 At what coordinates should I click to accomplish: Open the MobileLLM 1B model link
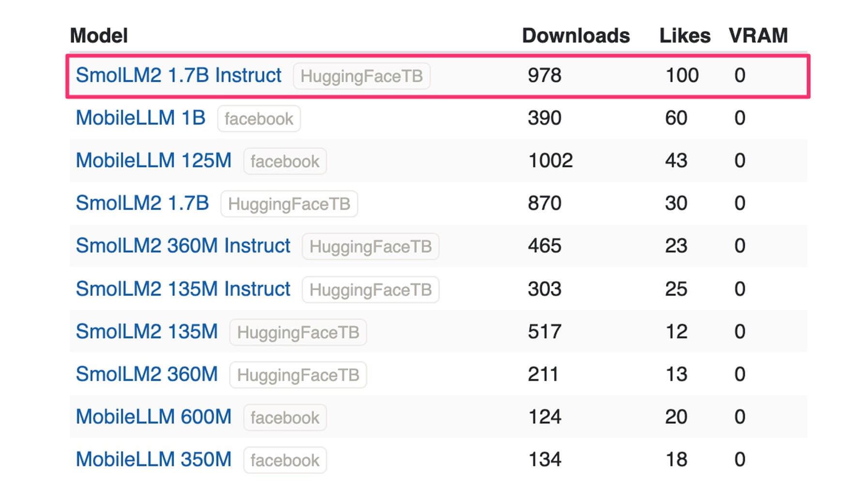tap(140, 118)
